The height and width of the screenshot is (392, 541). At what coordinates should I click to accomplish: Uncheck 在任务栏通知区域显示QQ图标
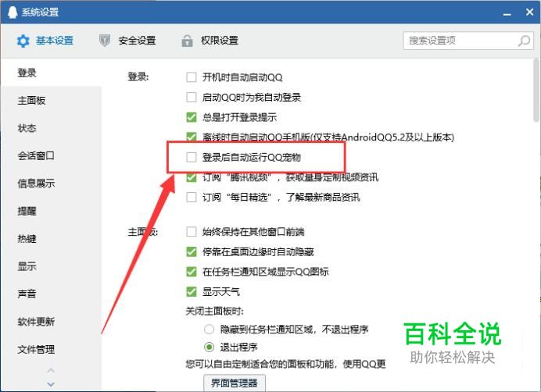click(191, 272)
